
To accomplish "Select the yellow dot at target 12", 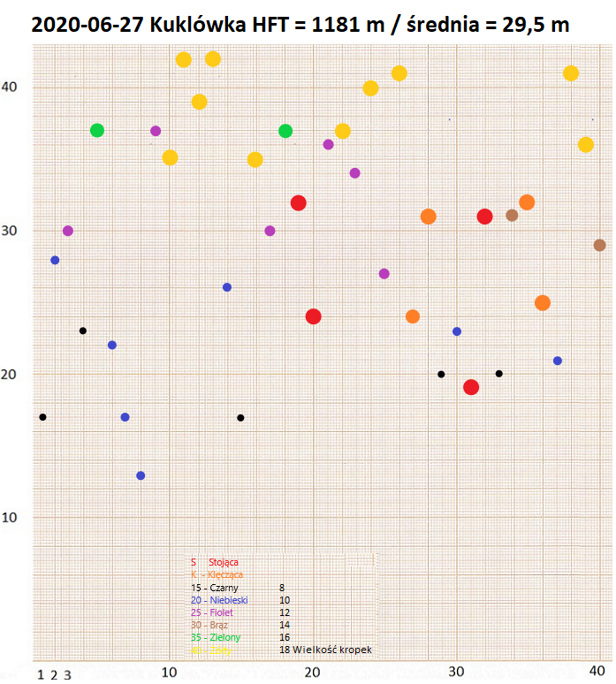I will (200, 102).
